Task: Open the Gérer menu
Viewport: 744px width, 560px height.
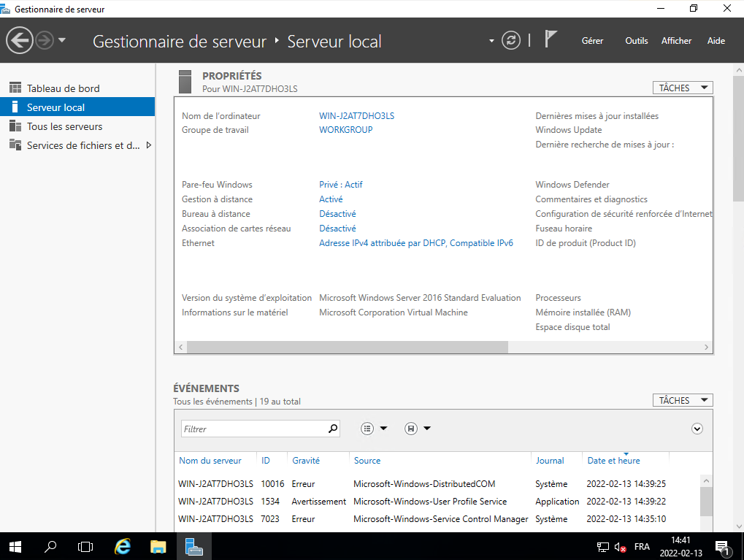Action: [592, 41]
